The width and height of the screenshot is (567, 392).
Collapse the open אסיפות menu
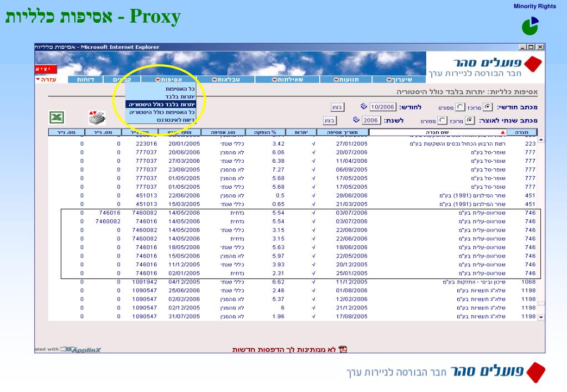[x=168, y=80]
